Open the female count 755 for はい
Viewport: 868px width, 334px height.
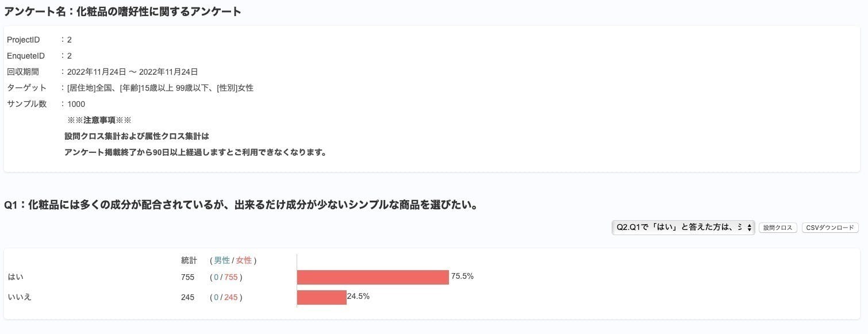pyautogui.click(x=232, y=277)
